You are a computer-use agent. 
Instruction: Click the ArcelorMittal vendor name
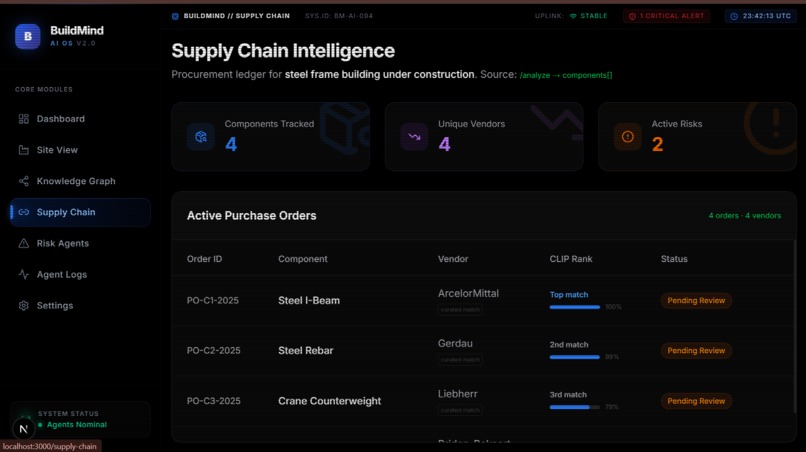tap(468, 294)
